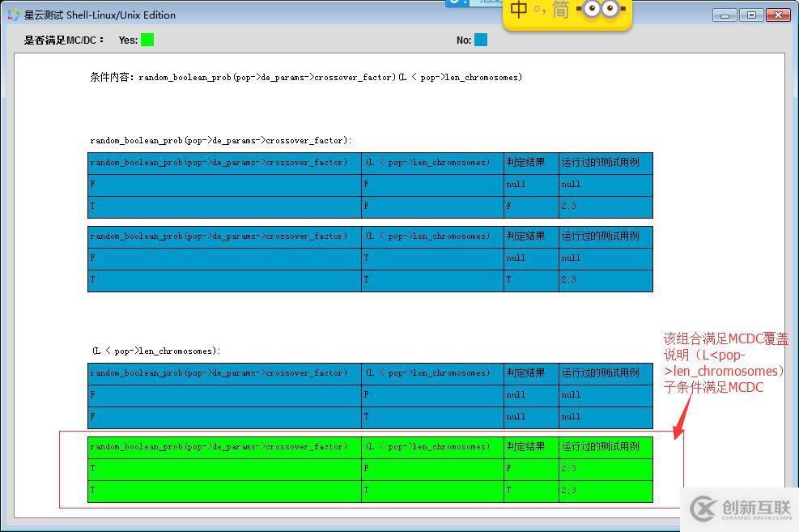
Task: Click (L < pop->len_chromosomes) header in the green table
Action: point(432,447)
